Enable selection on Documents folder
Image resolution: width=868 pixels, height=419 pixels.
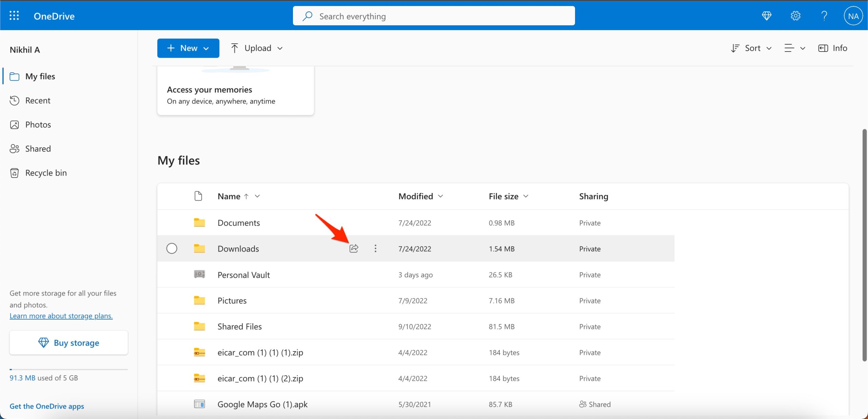click(172, 222)
